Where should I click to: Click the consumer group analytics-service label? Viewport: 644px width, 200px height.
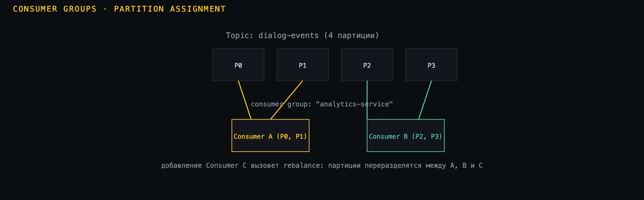point(322,104)
